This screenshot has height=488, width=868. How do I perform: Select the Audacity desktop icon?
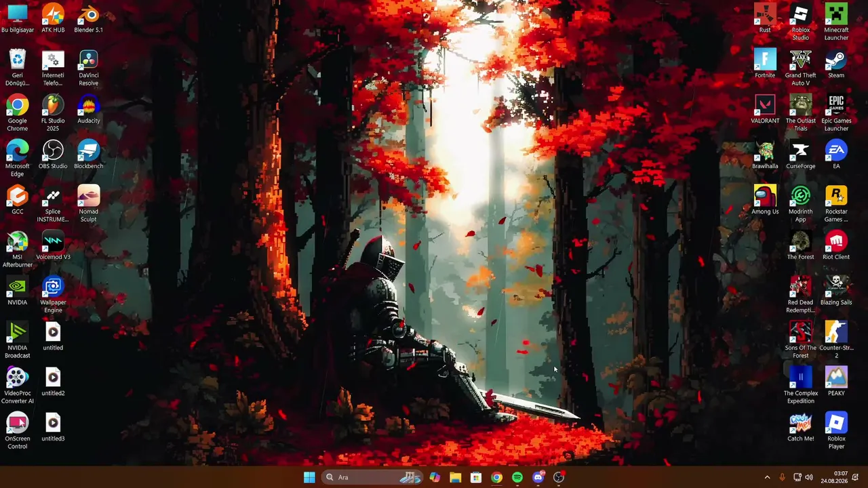(x=88, y=110)
